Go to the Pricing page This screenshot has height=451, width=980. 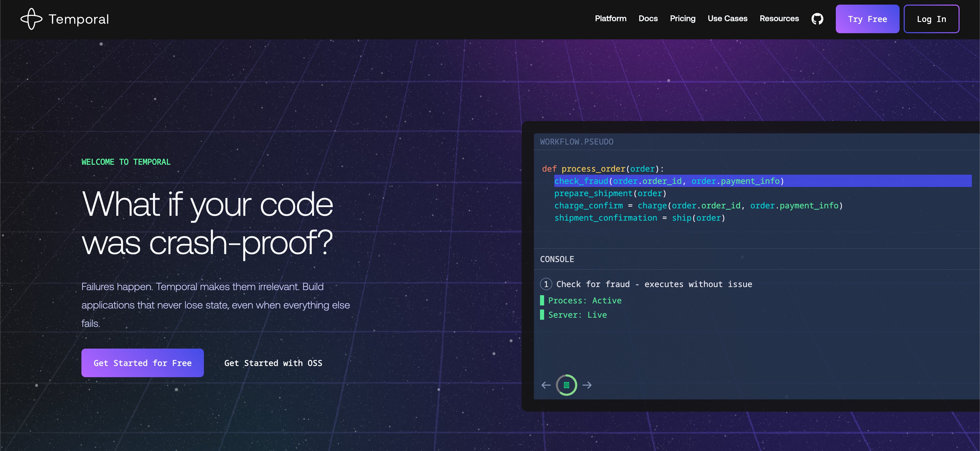[x=682, y=19]
